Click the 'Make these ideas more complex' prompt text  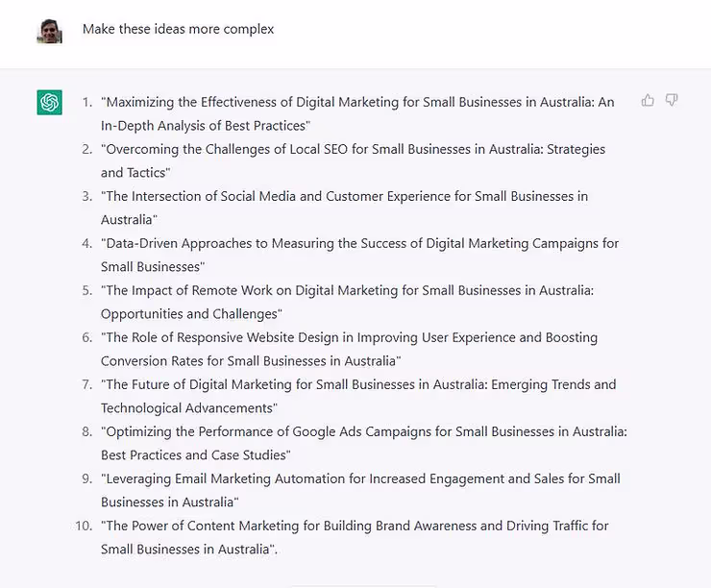click(178, 29)
